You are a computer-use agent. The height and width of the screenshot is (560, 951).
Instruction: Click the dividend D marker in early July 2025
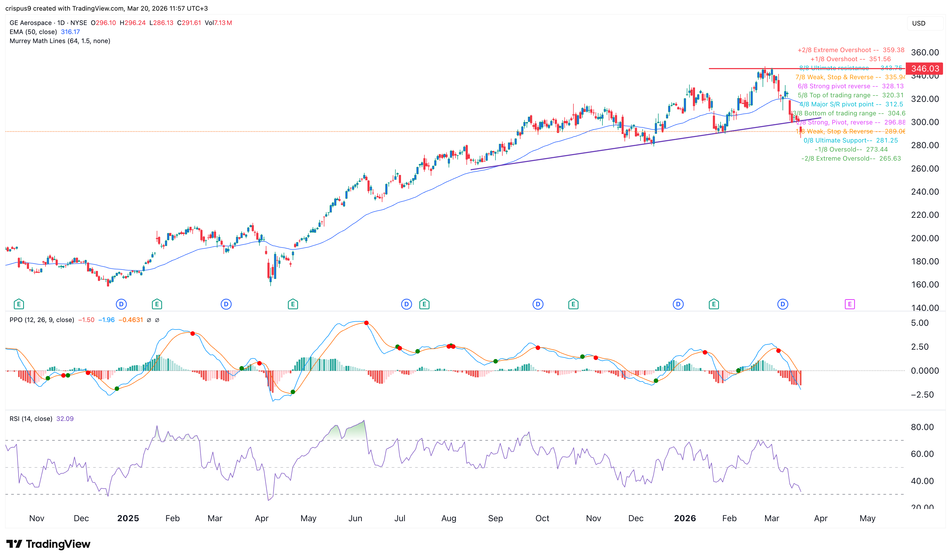pyautogui.click(x=406, y=304)
